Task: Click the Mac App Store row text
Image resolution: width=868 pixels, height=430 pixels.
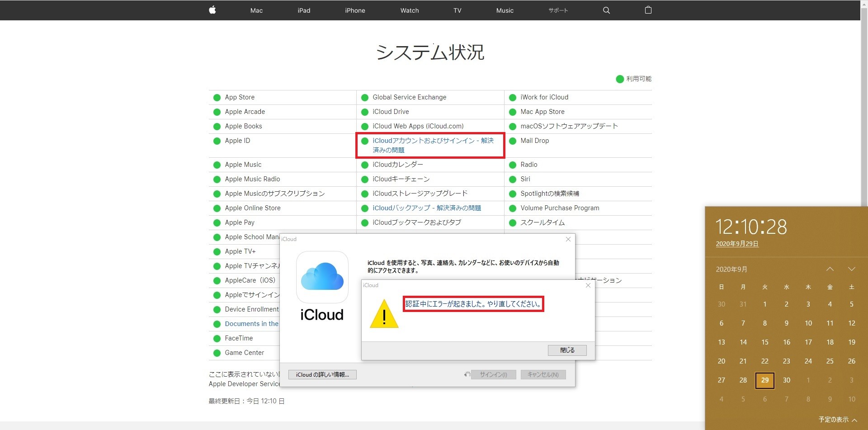Action: click(542, 112)
